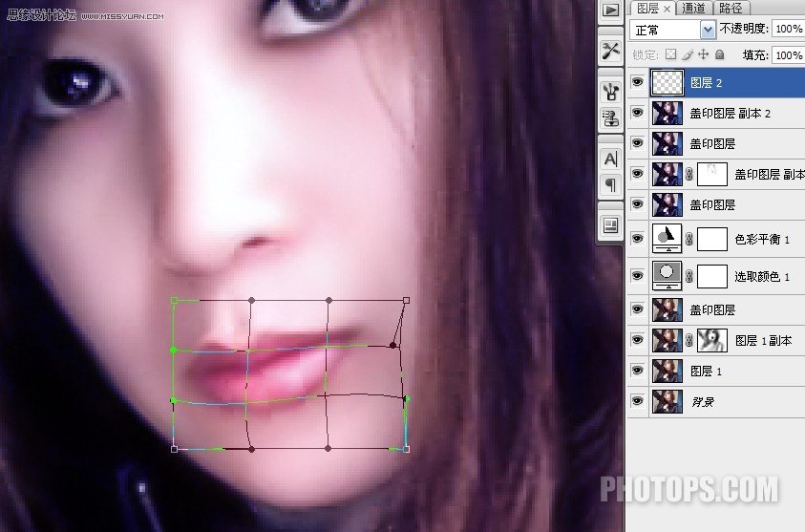Open the Clone Source stamp icon
This screenshot has height=532, width=805.
point(610,118)
